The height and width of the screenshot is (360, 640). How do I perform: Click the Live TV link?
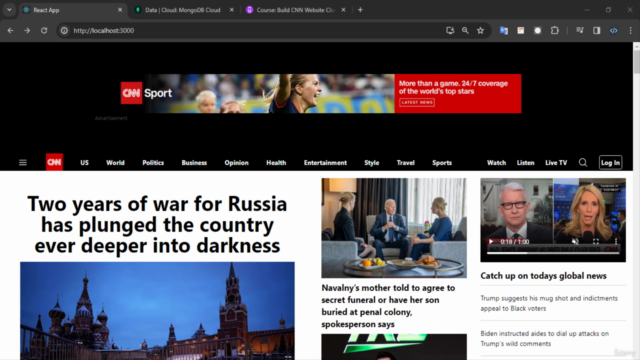pos(556,162)
